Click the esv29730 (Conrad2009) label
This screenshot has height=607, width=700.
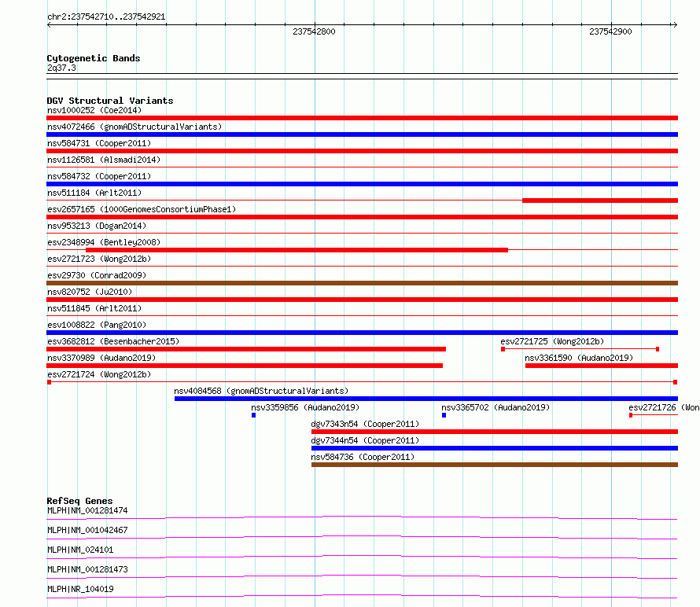point(97,275)
